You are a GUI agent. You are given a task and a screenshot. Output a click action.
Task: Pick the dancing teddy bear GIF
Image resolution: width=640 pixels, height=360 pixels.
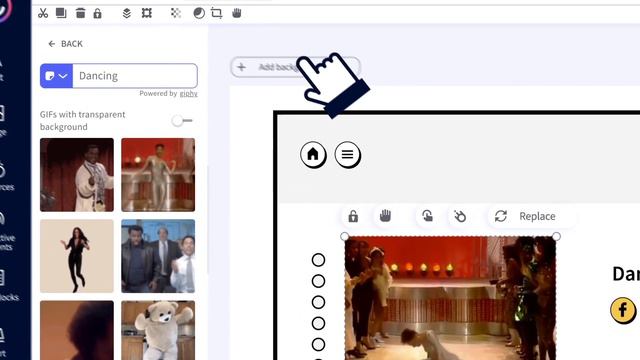[x=158, y=330]
